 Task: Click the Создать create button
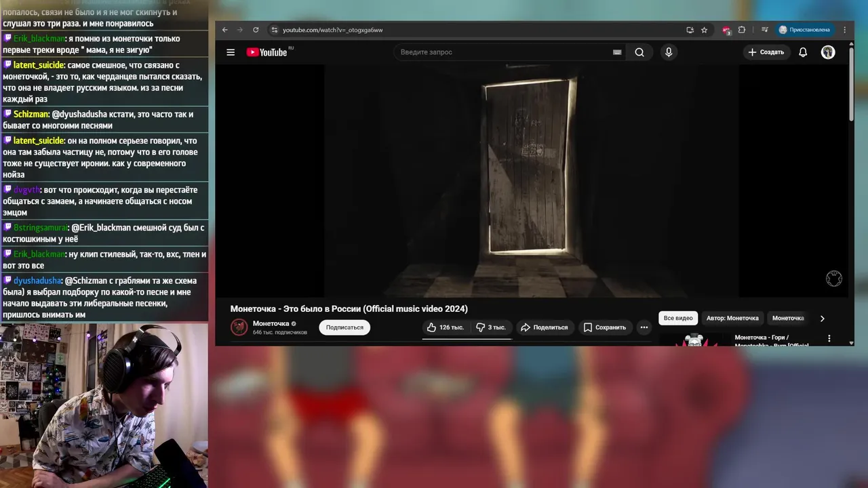pos(766,52)
